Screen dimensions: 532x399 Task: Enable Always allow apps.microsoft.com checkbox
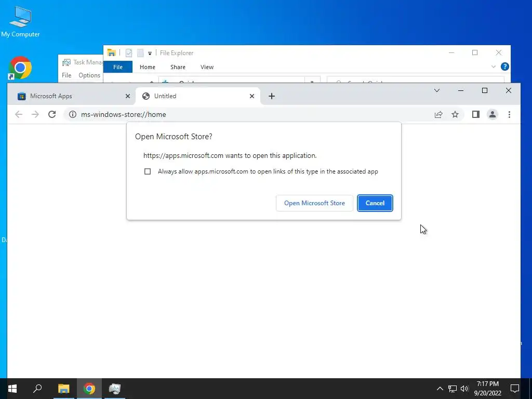pyautogui.click(x=147, y=171)
